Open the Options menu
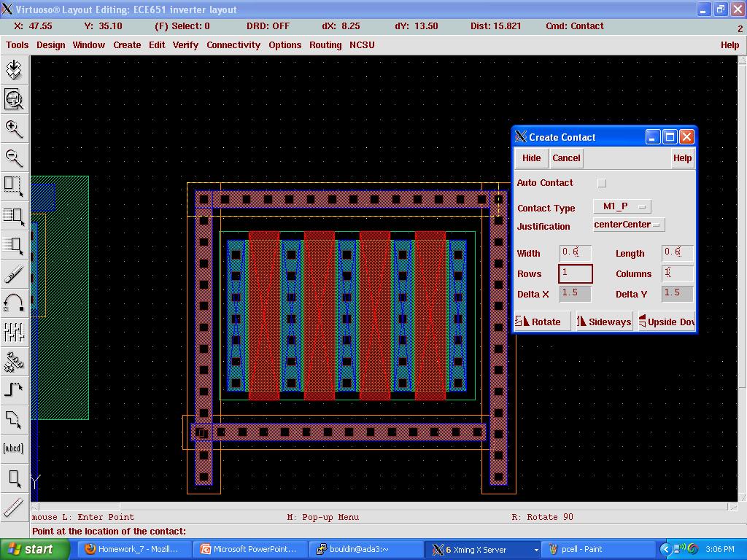 pos(285,44)
